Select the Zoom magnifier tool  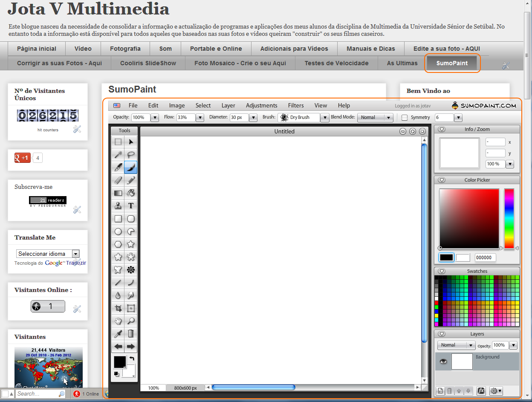pyautogui.click(x=131, y=321)
